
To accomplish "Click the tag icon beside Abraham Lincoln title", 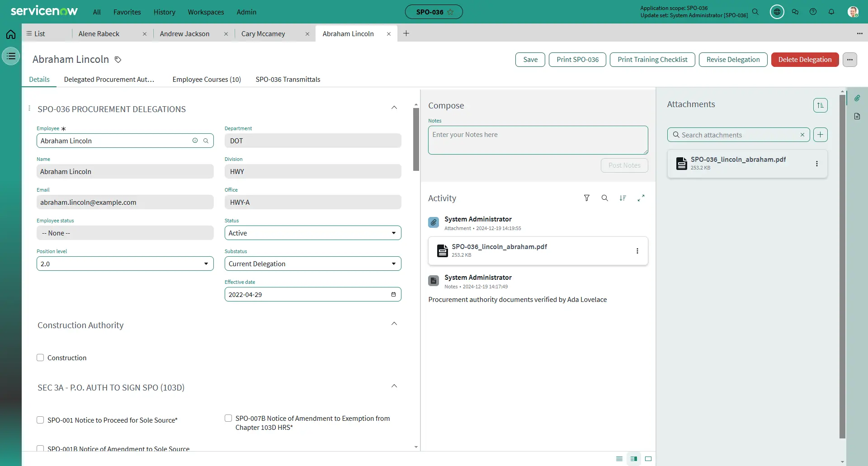I will pyautogui.click(x=118, y=60).
